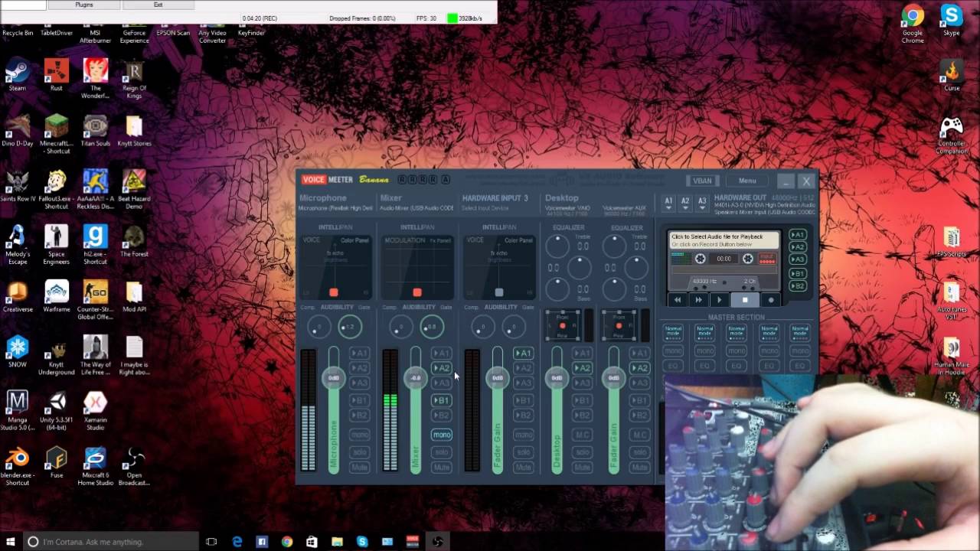Screen dimensions: 980x551
Task: Click leftmost Normal mode button in Master Section
Action: point(673,331)
